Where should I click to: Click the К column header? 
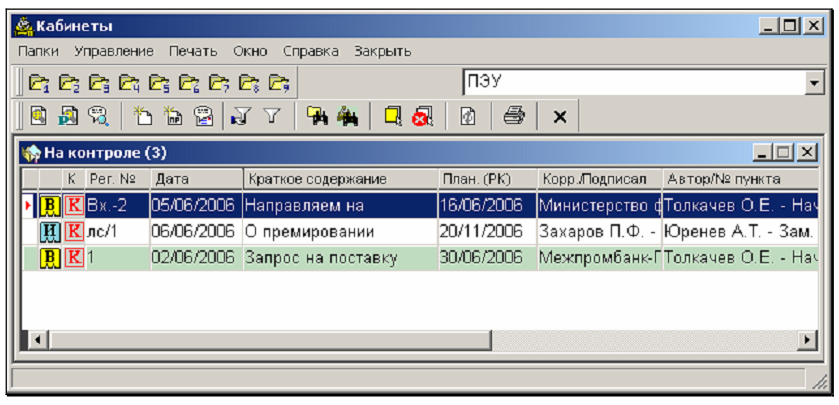point(74,180)
